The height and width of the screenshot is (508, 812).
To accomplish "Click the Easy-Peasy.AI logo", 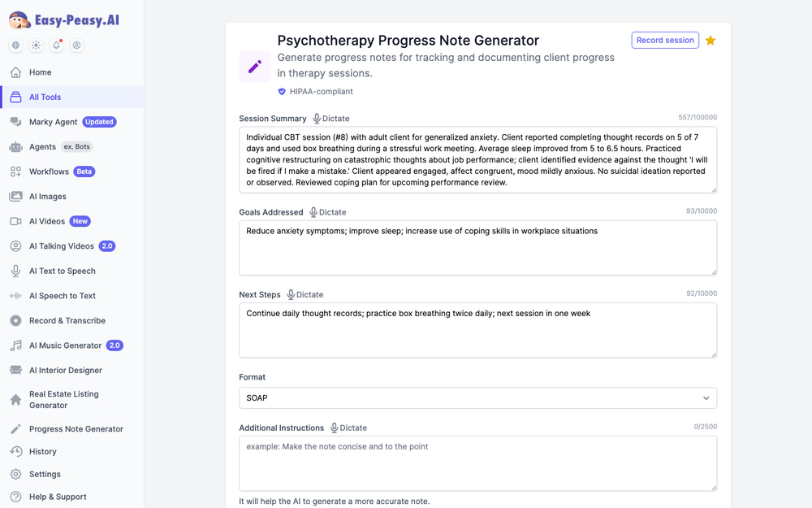I will tap(64, 20).
